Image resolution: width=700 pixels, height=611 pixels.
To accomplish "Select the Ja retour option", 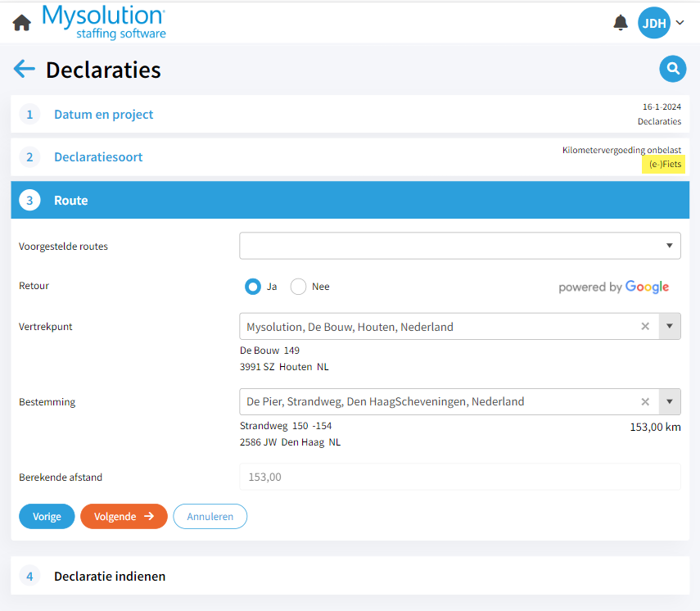I will [253, 287].
